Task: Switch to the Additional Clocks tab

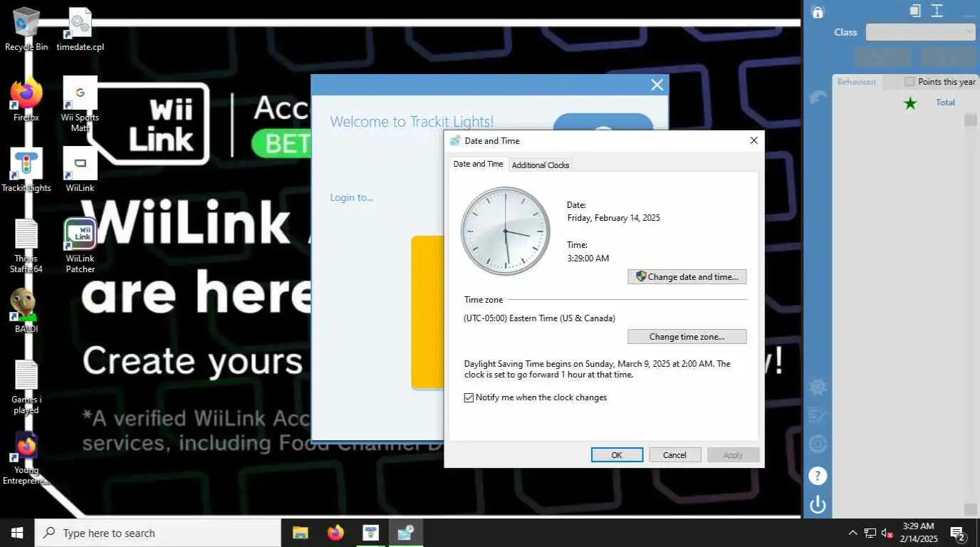Action: click(x=541, y=165)
